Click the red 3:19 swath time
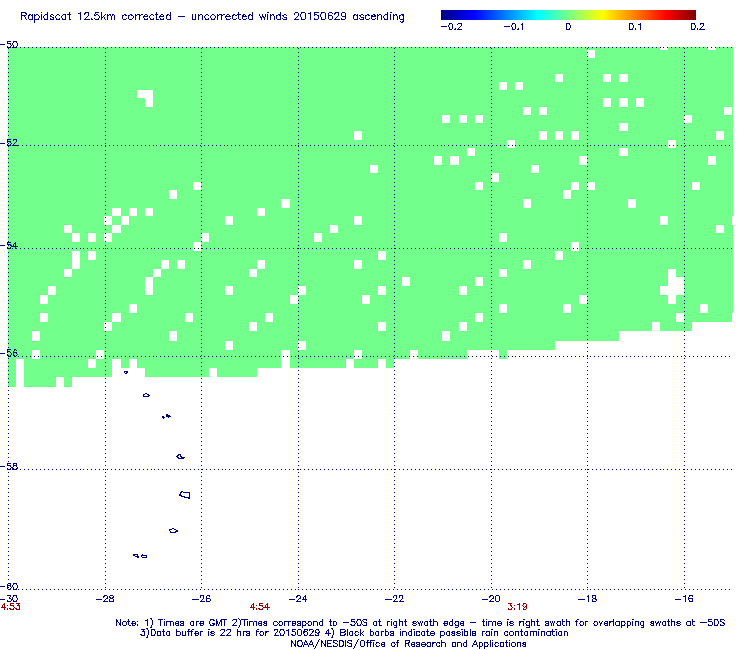Screen dimensions: 740x650 [x=517, y=607]
